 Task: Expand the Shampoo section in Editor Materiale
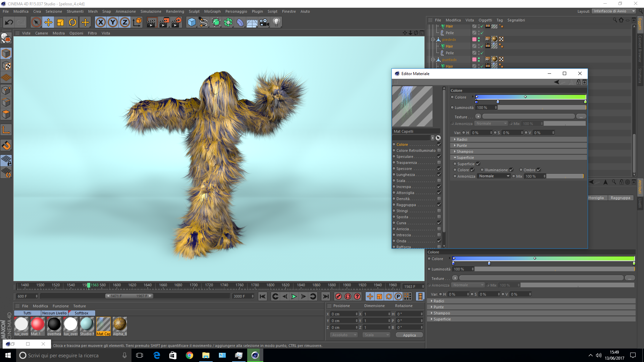[x=465, y=152]
